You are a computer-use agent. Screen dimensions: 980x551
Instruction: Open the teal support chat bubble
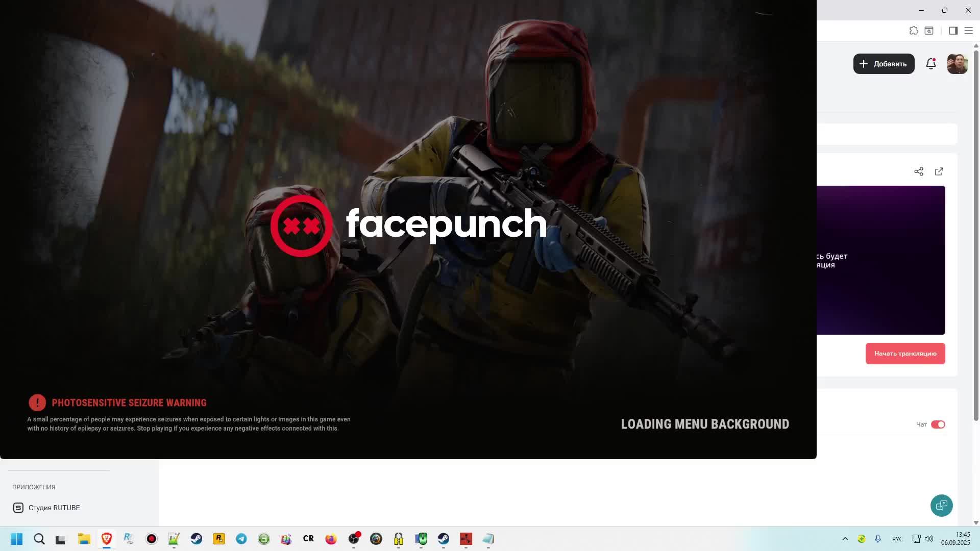point(941,506)
